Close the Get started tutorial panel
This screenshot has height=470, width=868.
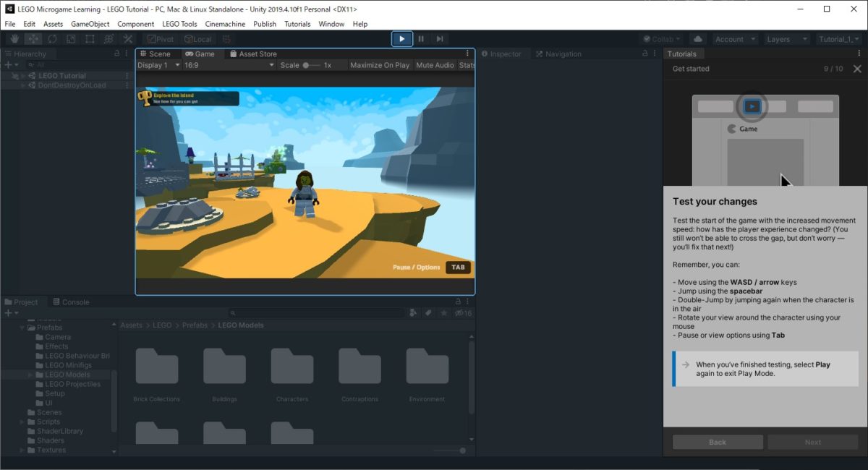coord(857,69)
